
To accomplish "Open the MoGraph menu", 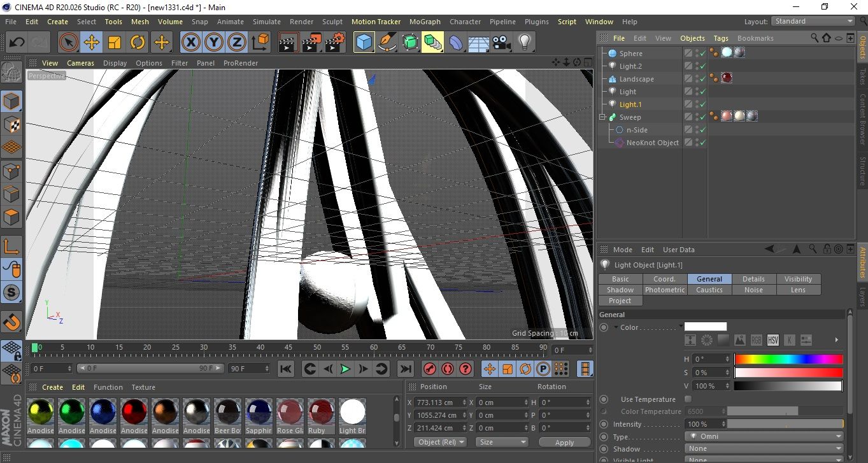I will coord(425,22).
